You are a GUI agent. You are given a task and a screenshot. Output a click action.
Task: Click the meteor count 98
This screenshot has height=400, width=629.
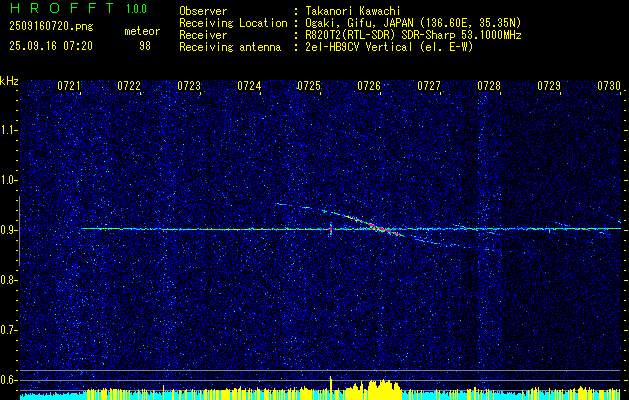[145, 46]
